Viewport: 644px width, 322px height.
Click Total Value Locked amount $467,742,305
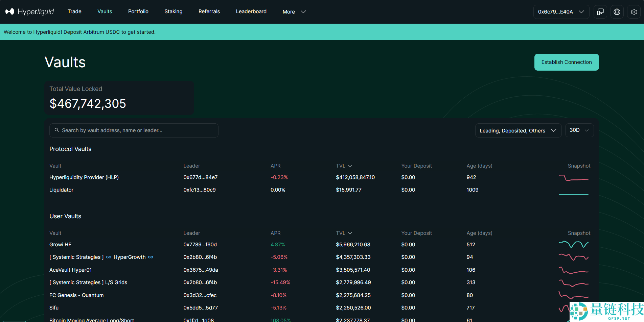(x=88, y=103)
